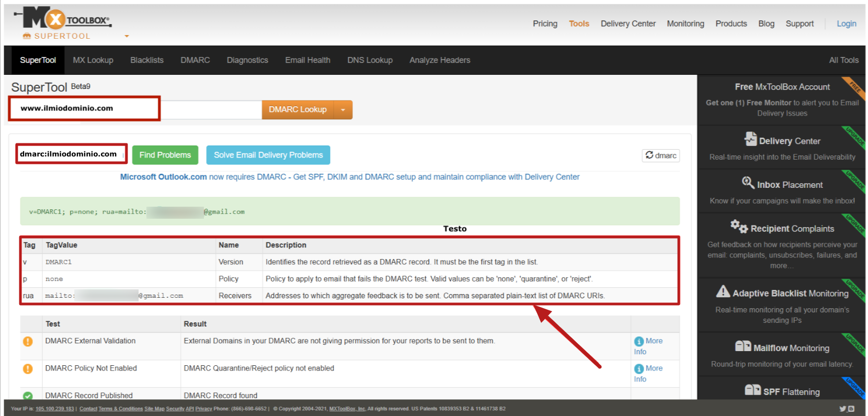Screen dimensions: 868x416
Task: Open Support in top navigation
Action: [x=800, y=24]
